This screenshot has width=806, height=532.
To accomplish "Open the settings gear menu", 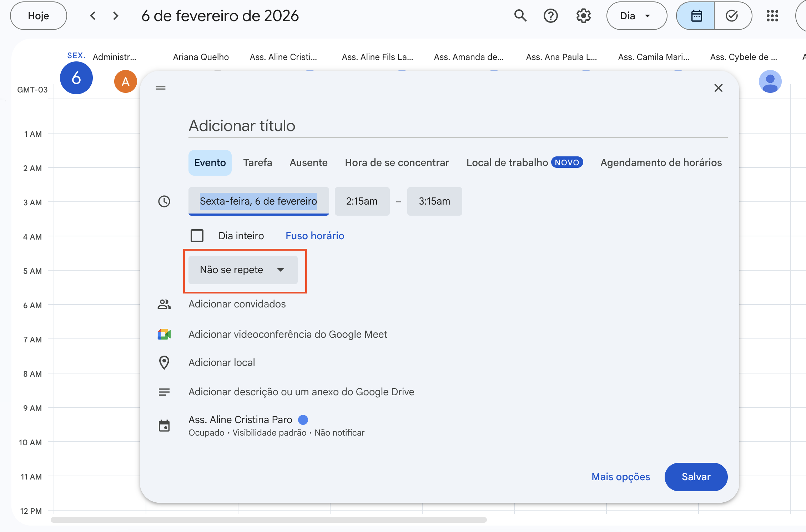I will (x=583, y=16).
